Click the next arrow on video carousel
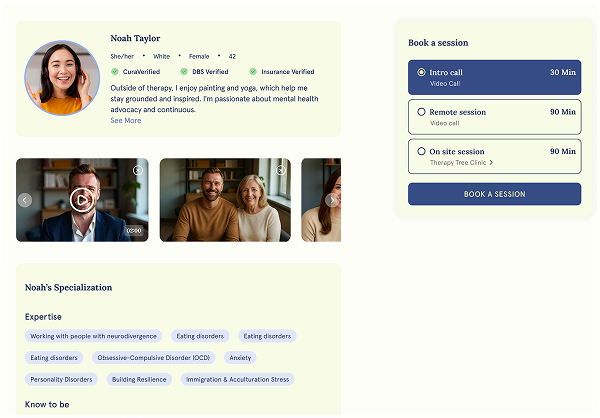 (x=332, y=200)
